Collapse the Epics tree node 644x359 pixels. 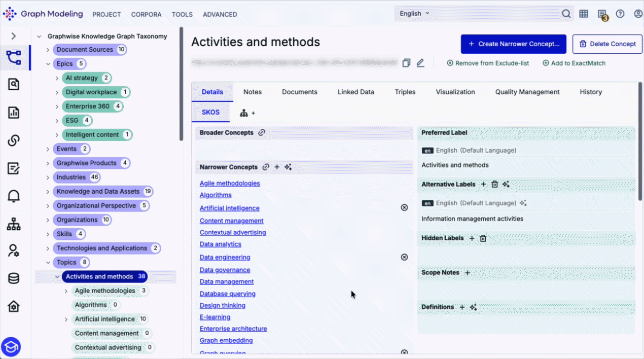pyautogui.click(x=48, y=64)
